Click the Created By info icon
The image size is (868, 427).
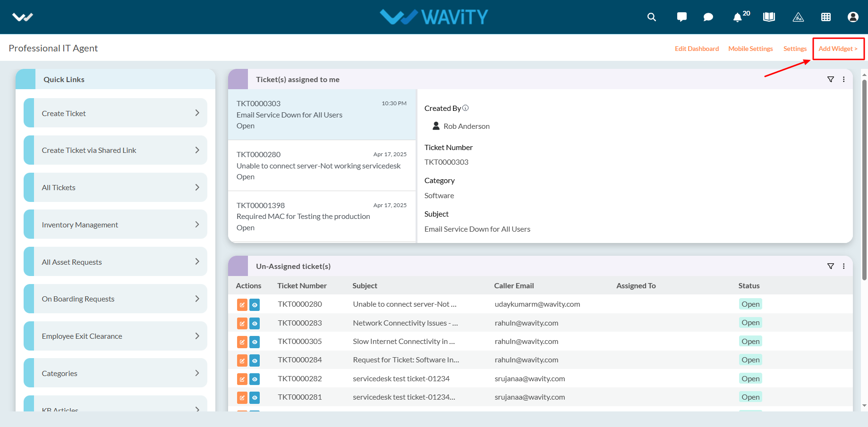tap(466, 108)
